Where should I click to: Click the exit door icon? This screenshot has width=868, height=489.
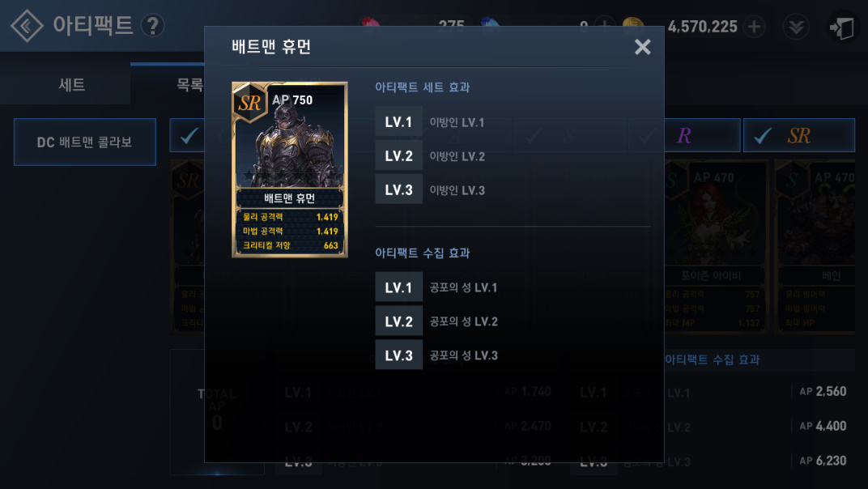[841, 28]
